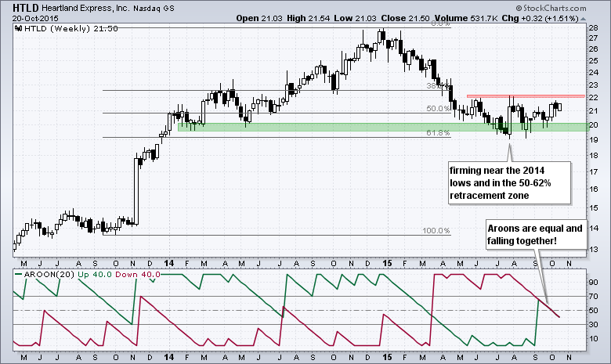Click the '70' Aroon axis label
Viewport: 611px width, 364px height.
pyautogui.click(x=594, y=296)
